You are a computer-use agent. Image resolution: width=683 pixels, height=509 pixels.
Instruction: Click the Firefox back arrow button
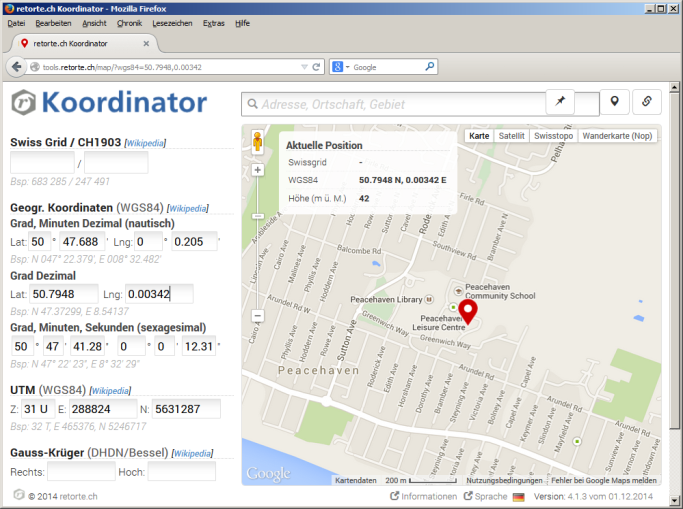17,67
